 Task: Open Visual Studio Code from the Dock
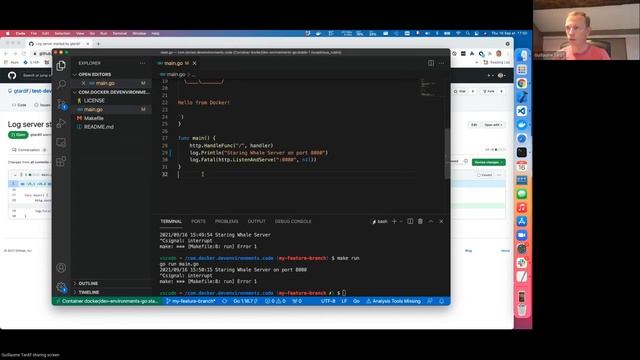click(x=522, y=111)
